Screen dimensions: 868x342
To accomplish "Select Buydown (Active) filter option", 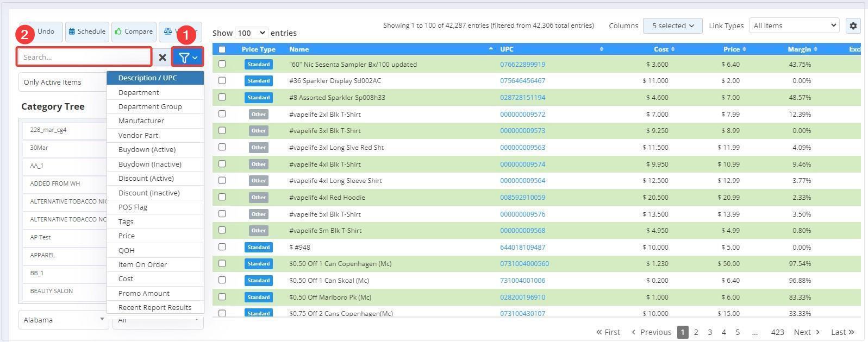I will coord(155,149).
